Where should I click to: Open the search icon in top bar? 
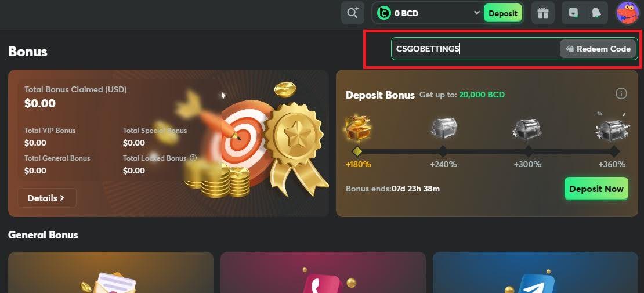(x=352, y=13)
